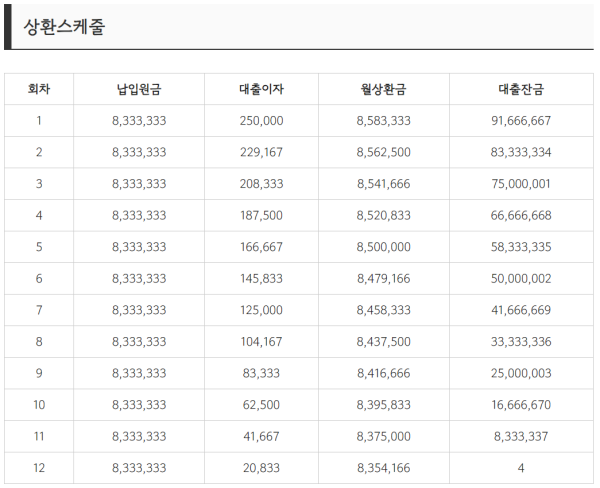
Task: Click the monthly payment 8,541,666
Action: point(383,184)
